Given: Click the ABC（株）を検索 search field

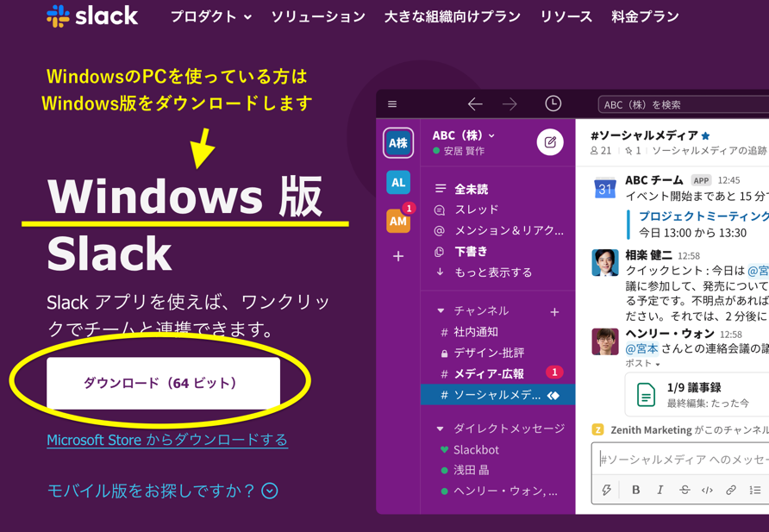Looking at the screenshot, I should point(684,104).
